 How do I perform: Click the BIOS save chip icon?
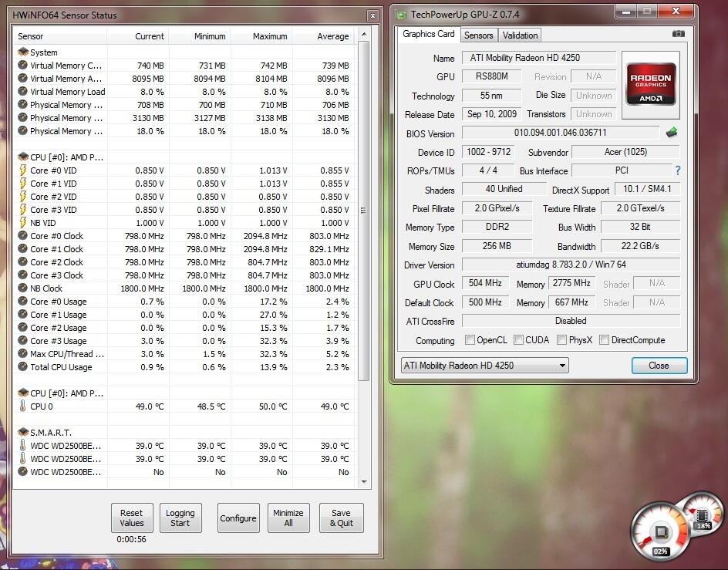coord(672,133)
